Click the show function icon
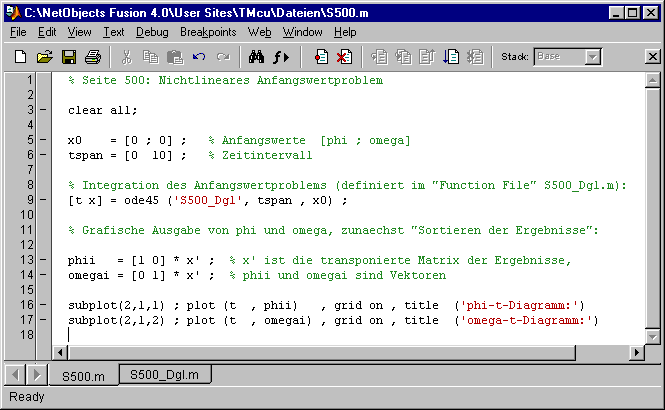Image resolution: width=665 pixels, height=410 pixels. click(x=281, y=57)
